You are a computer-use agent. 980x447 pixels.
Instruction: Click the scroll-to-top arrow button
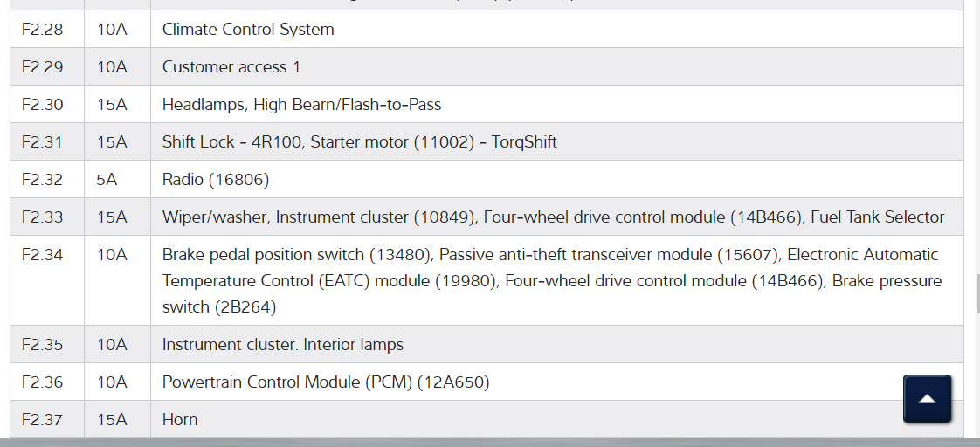[927, 399]
